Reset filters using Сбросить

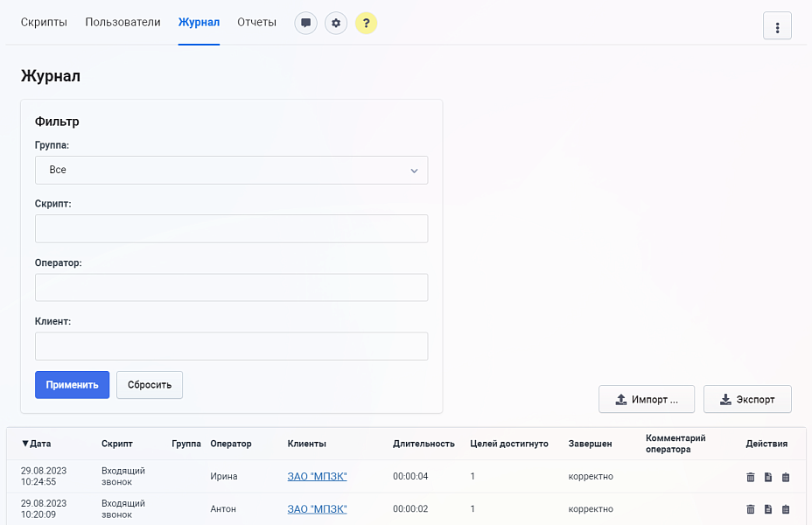(x=149, y=384)
